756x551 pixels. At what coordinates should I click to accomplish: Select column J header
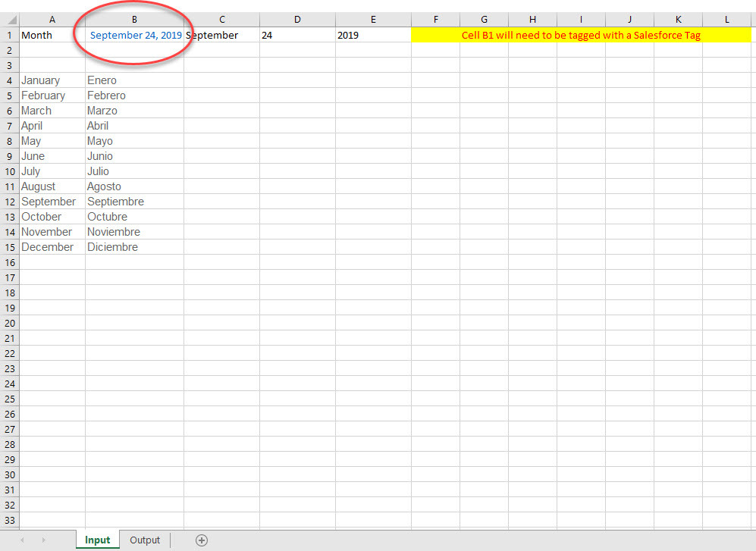[629, 20]
